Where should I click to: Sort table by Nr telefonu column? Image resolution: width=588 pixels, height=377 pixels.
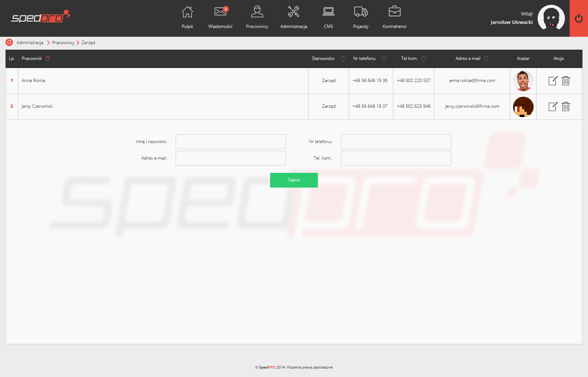point(384,58)
